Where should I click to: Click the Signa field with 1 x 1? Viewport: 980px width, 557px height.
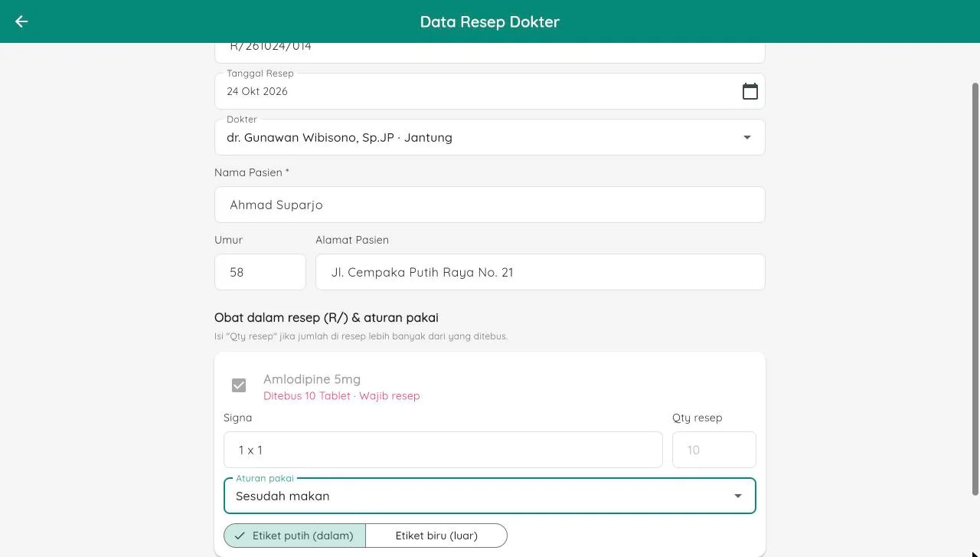443,450
